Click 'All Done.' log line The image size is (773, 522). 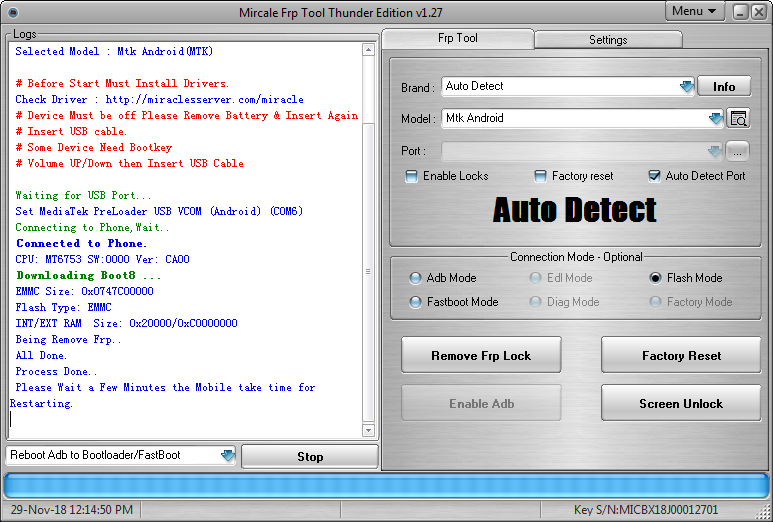click(41, 355)
